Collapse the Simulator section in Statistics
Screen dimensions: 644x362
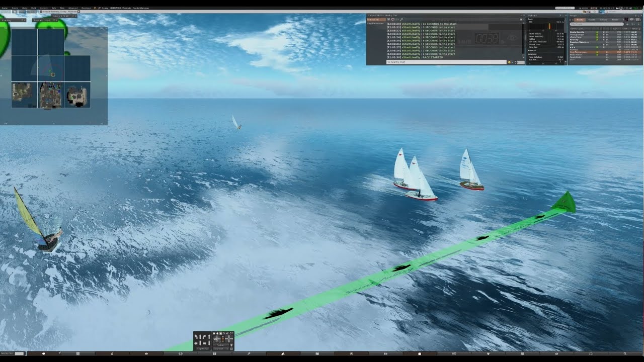[x=533, y=54]
